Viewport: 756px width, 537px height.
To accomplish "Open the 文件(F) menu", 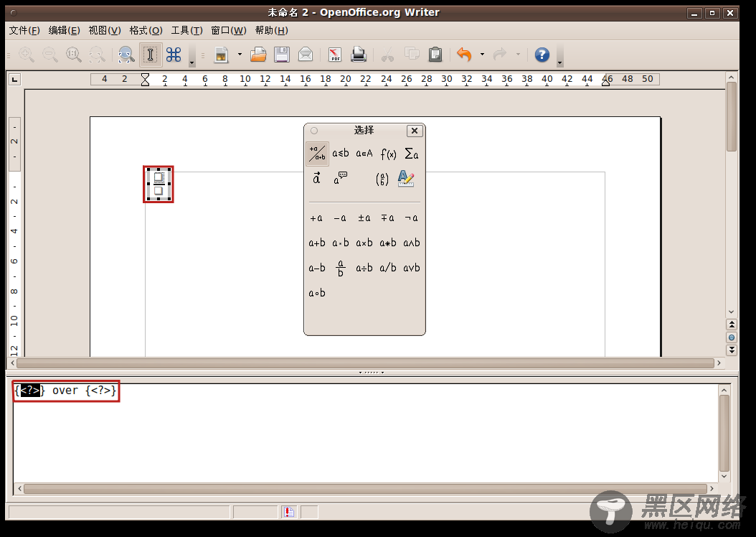I will pos(24,30).
